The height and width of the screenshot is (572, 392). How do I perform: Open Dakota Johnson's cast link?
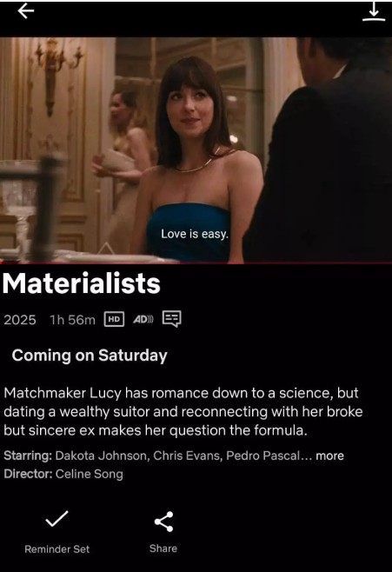coord(101,456)
